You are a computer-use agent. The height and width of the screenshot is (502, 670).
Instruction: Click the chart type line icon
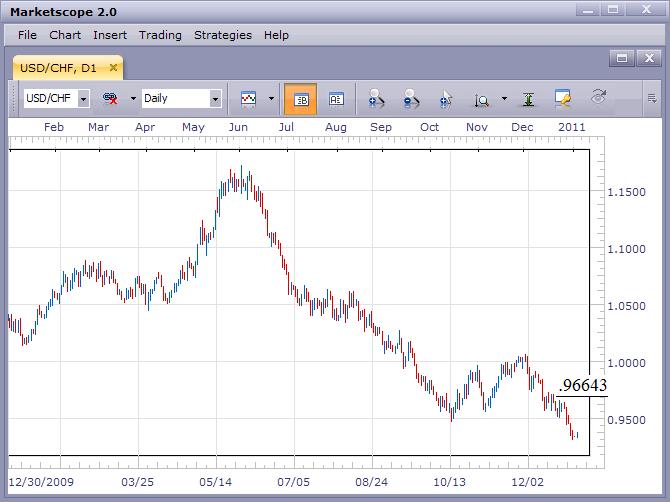(x=248, y=99)
